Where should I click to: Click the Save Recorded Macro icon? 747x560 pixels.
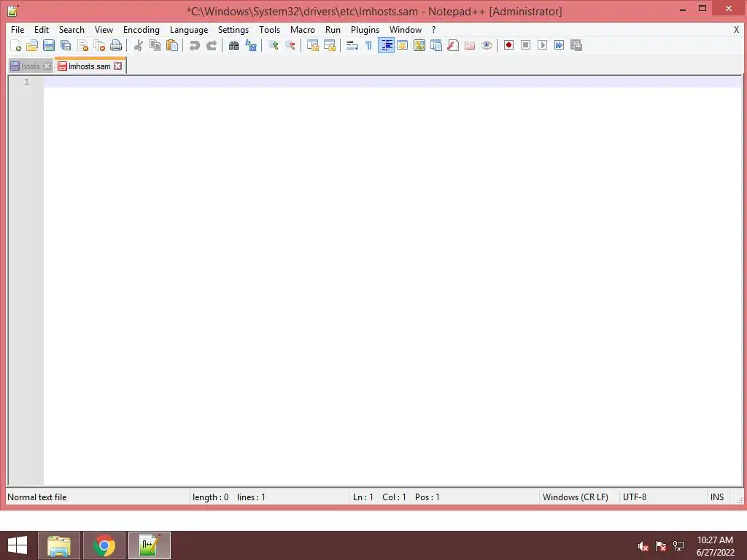(x=576, y=45)
